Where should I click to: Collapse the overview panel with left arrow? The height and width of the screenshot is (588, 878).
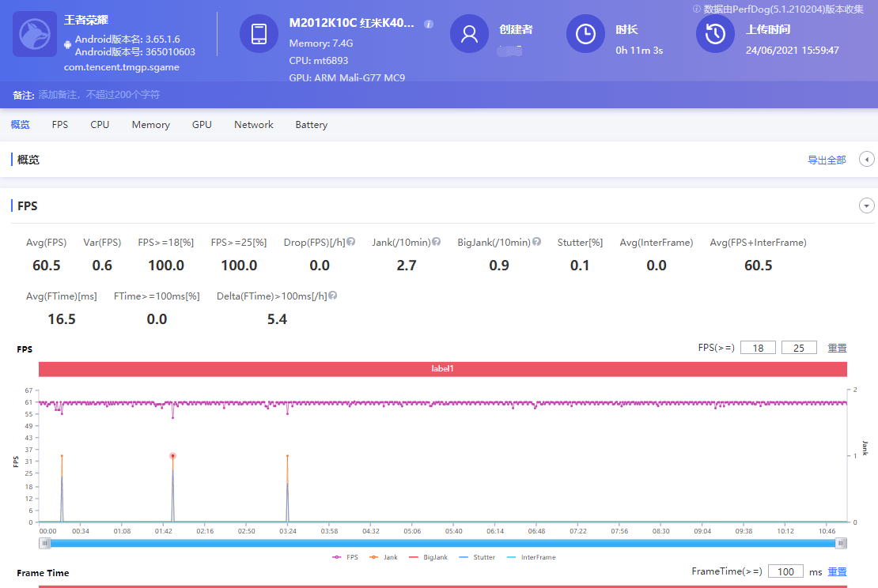pos(867,160)
